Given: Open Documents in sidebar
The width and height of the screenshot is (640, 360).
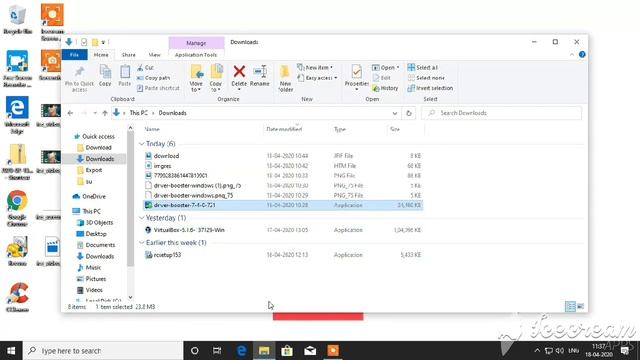Looking at the screenshot, I should [96, 245].
